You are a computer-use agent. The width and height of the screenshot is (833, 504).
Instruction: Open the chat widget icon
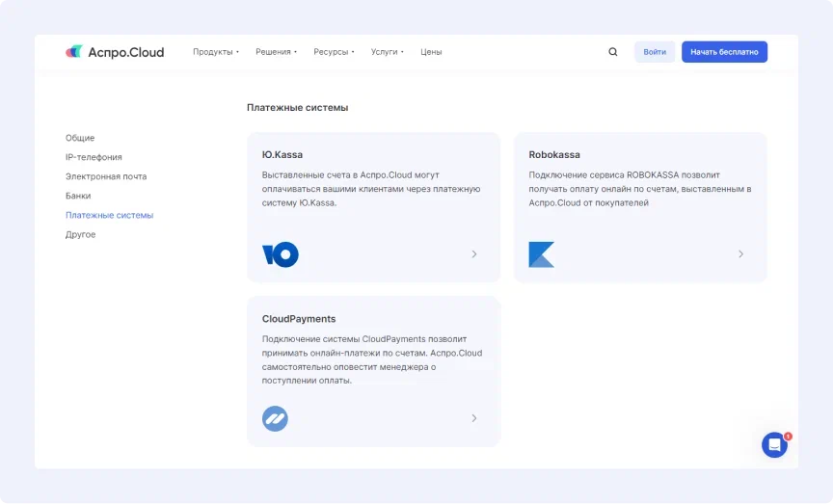(774, 444)
